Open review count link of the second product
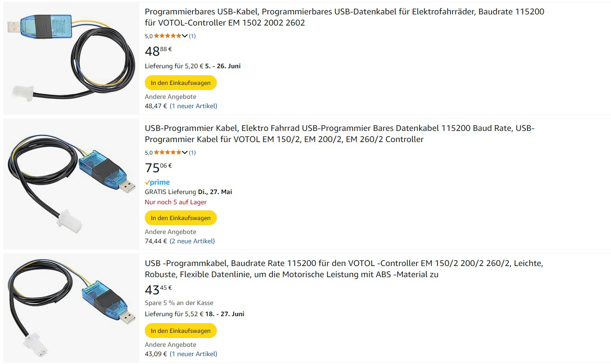Screen dimensions: 611x364 tap(192, 152)
